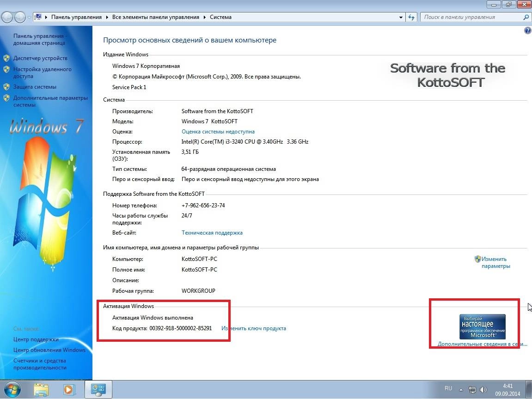532x399 pixels.
Task: Click 64-разрядная операционная система text
Action: pos(229,169)
